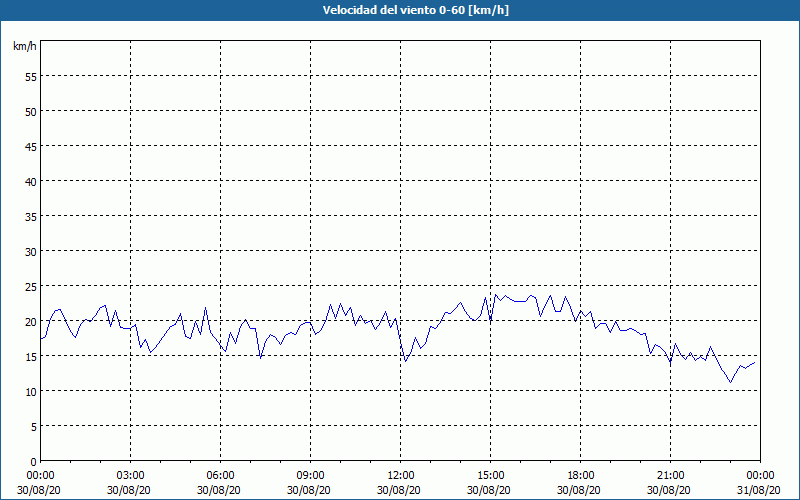Click the '45' value on the vertical axis
800x500 pixels.
click(31, 146)
